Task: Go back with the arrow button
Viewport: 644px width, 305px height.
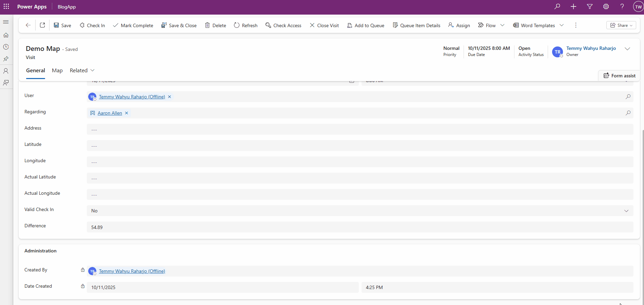Action: (x=28, y=25)
